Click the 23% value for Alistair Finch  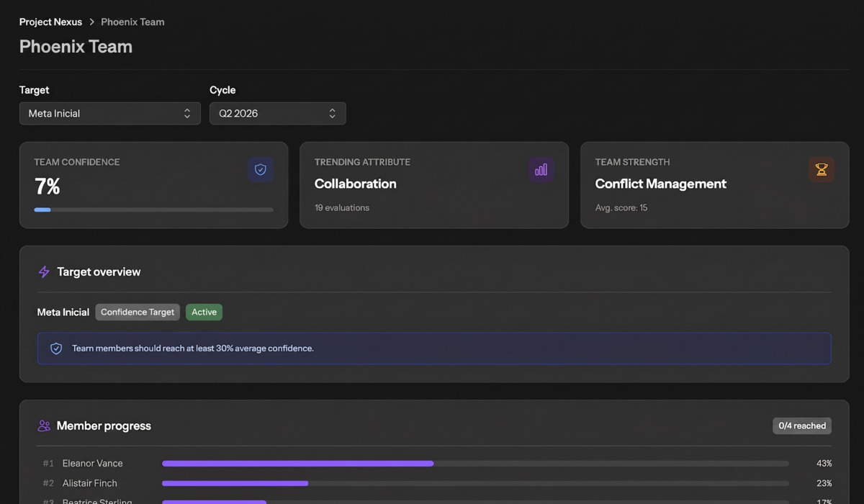pyautogui.click(x=824, y=483)
